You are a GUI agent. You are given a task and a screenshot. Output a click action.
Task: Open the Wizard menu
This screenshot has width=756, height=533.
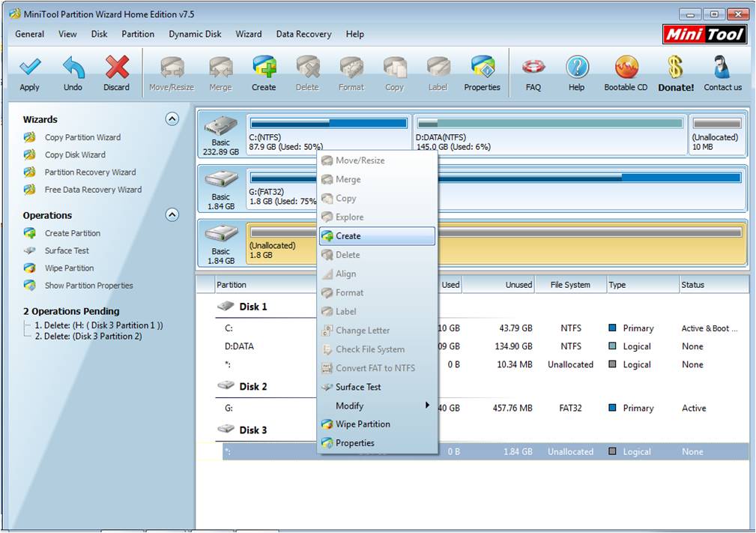coord(248,34)
